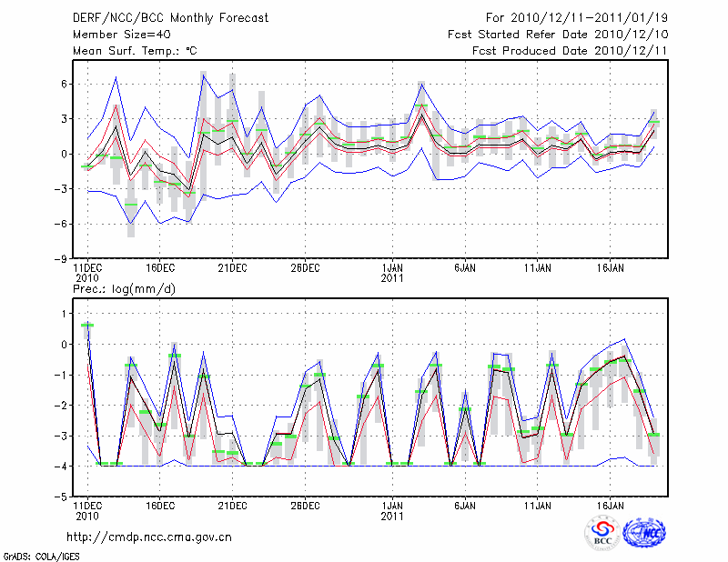Screen dimensions: 728x562
Task: Click the -9 y-axis label on temperature chart
Action: [63, 258]
